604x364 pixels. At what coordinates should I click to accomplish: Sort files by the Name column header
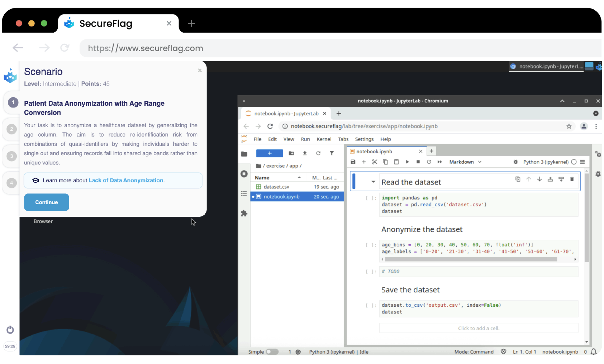coord(279,178)
